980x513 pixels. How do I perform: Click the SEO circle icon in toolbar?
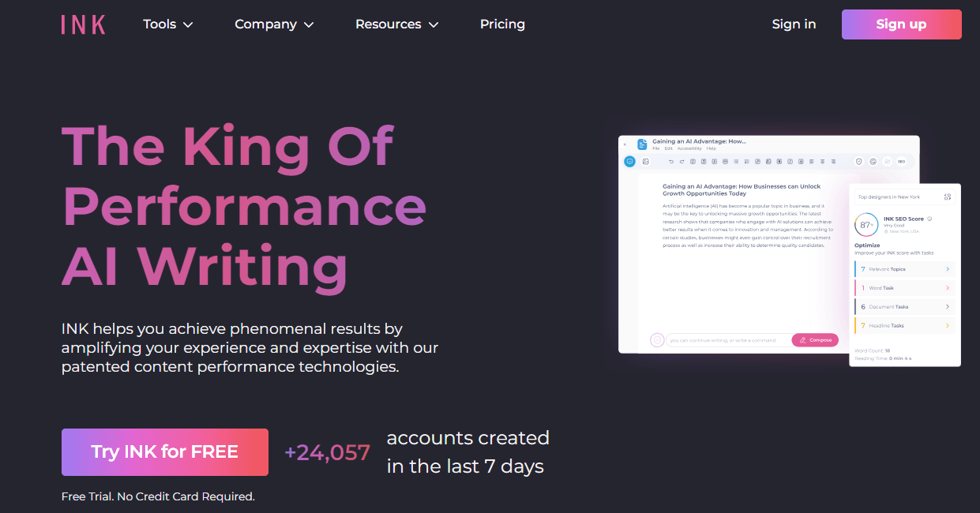click(901, 161)
